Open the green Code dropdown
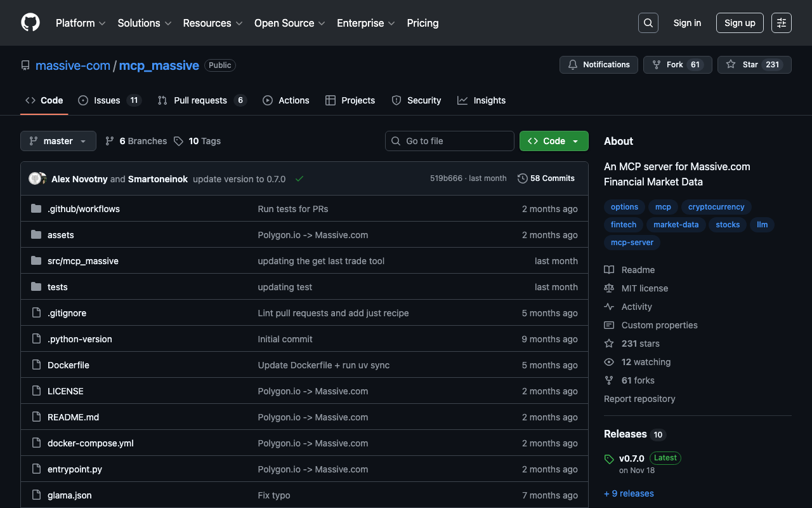Viewport: 812px width, 508px height. (554, 141)
